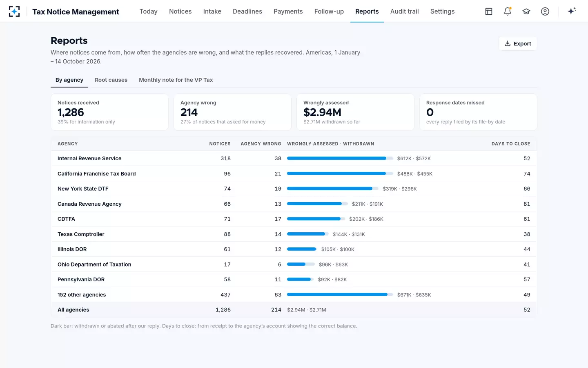Go to the Today page
This screenshot has height=368, width=588.
tap(149, 11)
